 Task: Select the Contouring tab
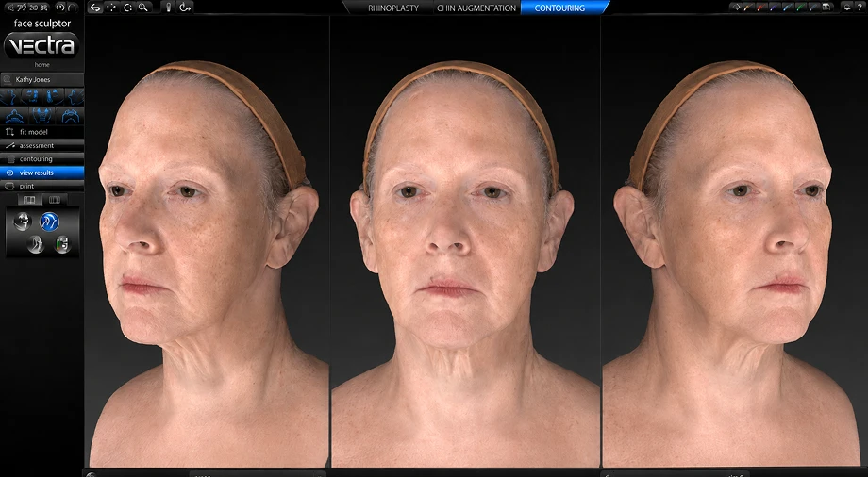[x=559, y=8]
